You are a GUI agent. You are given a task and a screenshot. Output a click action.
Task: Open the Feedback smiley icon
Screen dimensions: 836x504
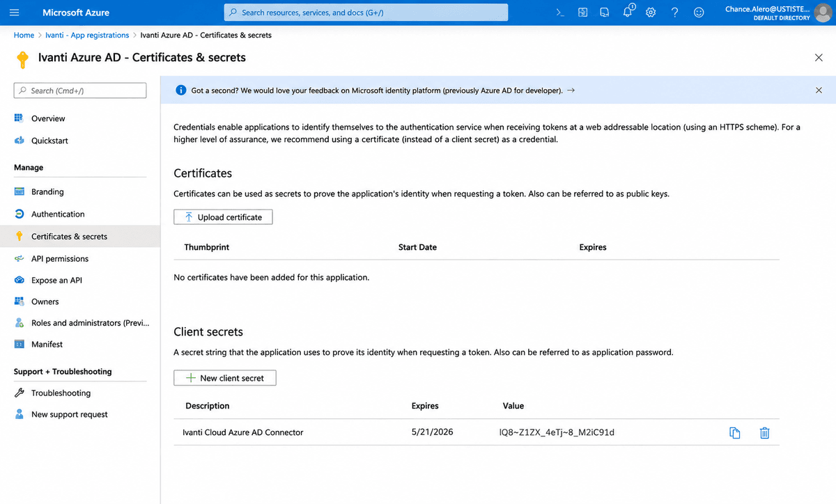[699, 13]
